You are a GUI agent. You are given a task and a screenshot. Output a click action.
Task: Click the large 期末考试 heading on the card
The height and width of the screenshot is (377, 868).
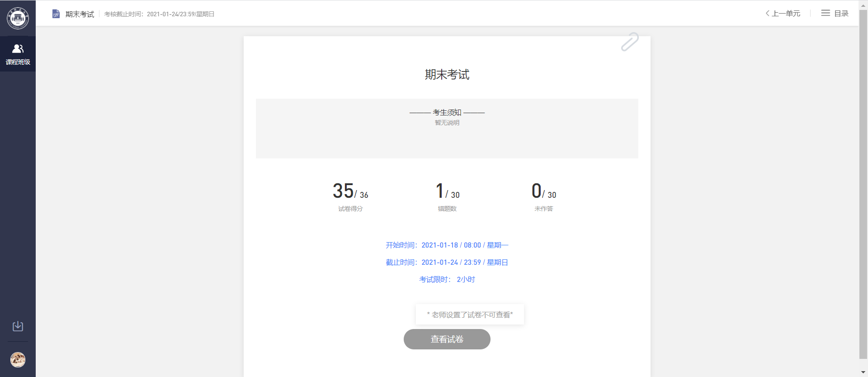447,74
